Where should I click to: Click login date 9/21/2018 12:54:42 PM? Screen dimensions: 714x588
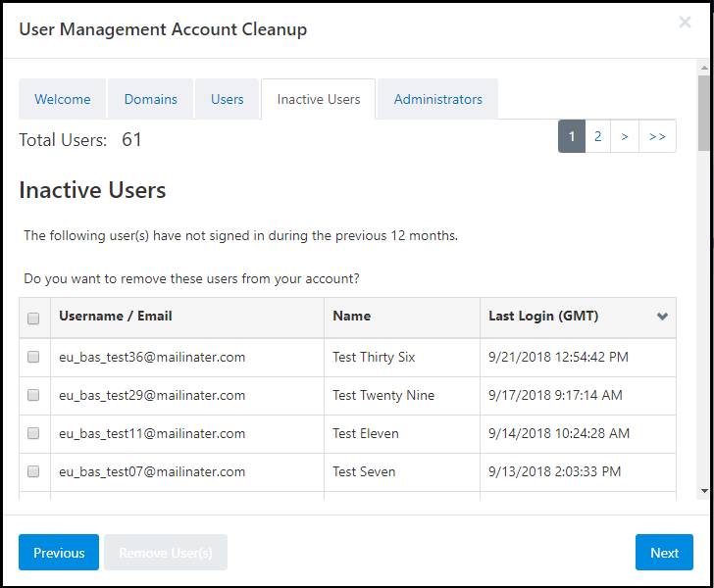tap(558, 358)
